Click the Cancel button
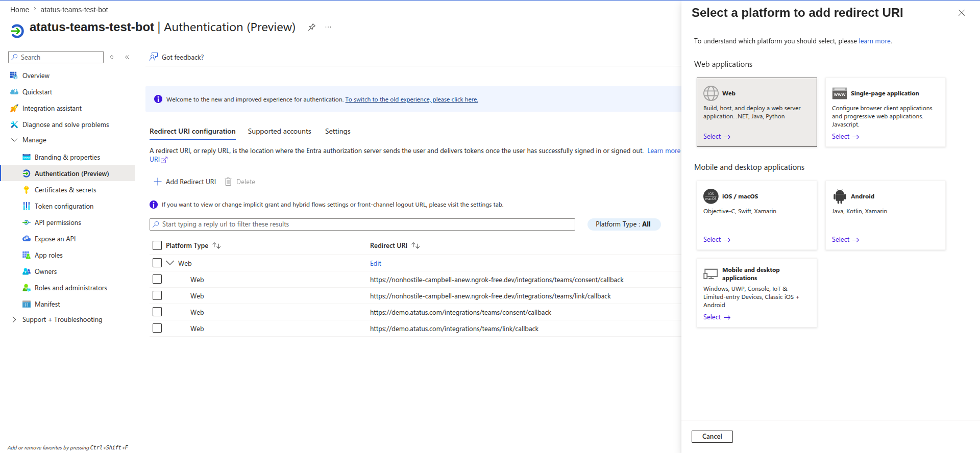 click(x=712, y=437)
